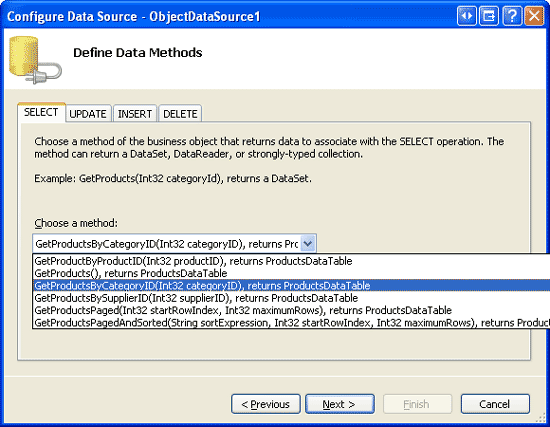This screenshot has width=550, height=427.
Task: Click the window layout title bar icon
Action: 489,16
